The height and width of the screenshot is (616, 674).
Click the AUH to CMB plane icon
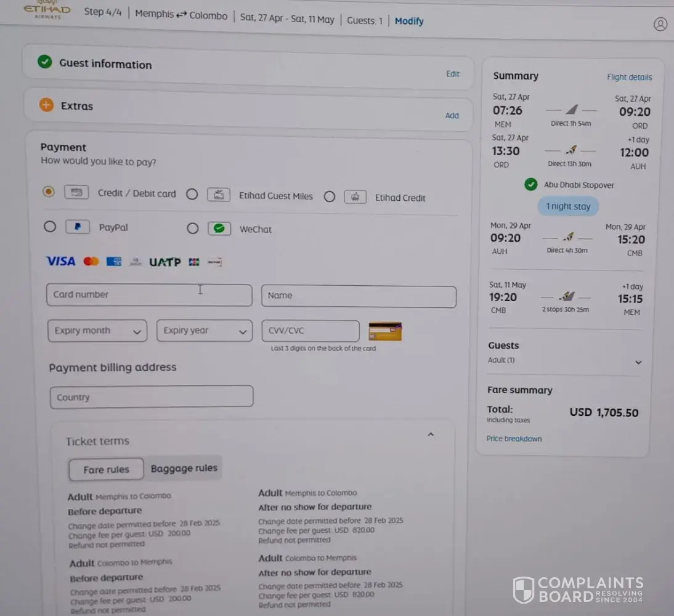coord(568,237)
